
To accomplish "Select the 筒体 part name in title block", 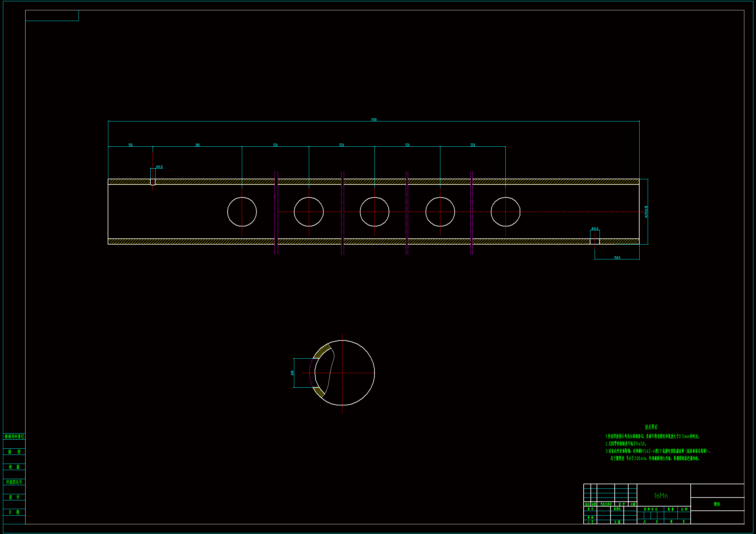I will [717, 504].
